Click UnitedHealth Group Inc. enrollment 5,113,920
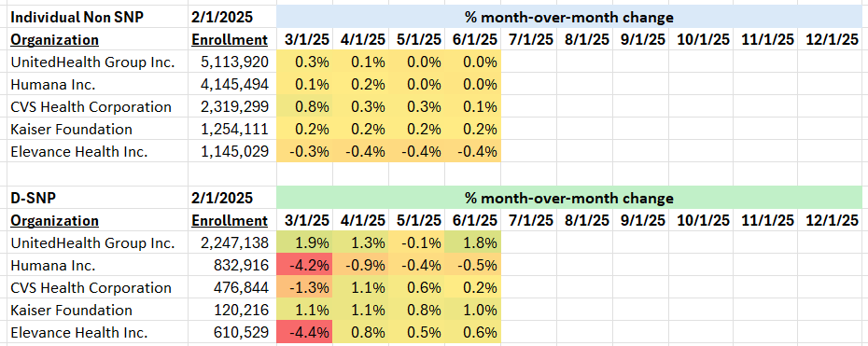The height and width of the screenshot is (346, 868). [232, 62]
